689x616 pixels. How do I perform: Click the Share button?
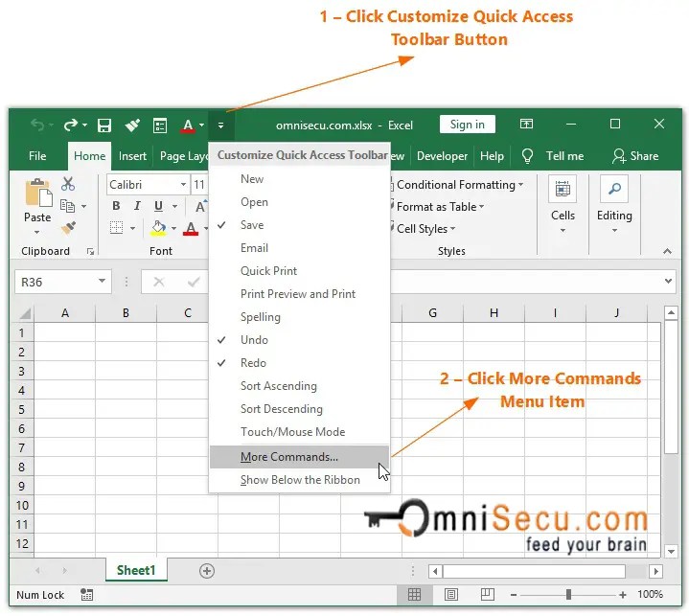(x=635, y=156)
